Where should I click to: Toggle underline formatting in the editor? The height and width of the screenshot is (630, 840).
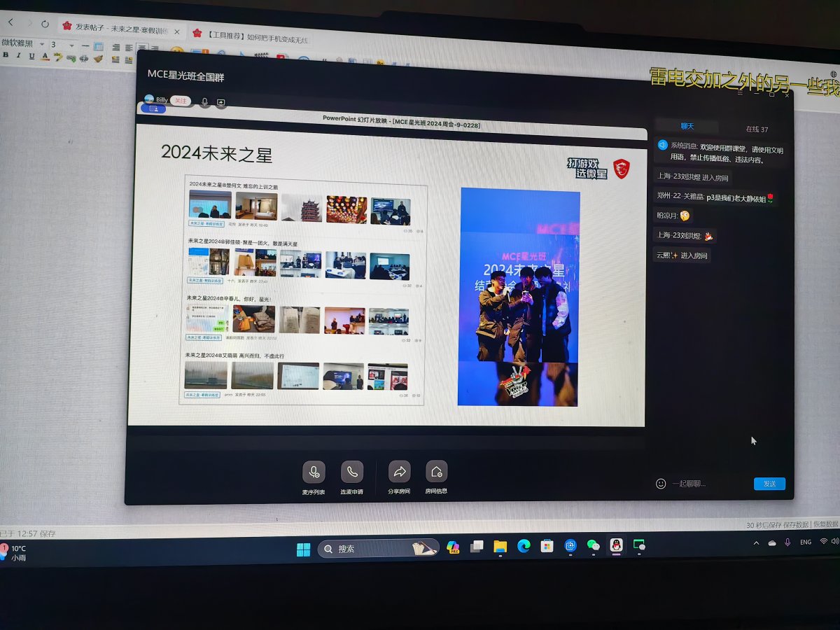[31, 56]
